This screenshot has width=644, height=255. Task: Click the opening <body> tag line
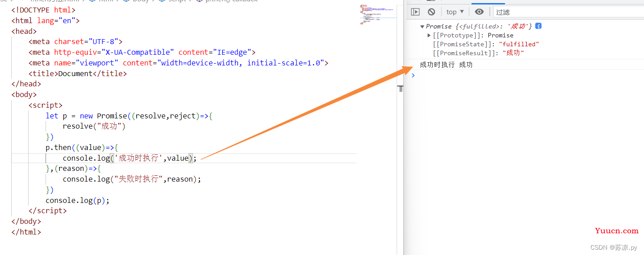pos(24,94)
